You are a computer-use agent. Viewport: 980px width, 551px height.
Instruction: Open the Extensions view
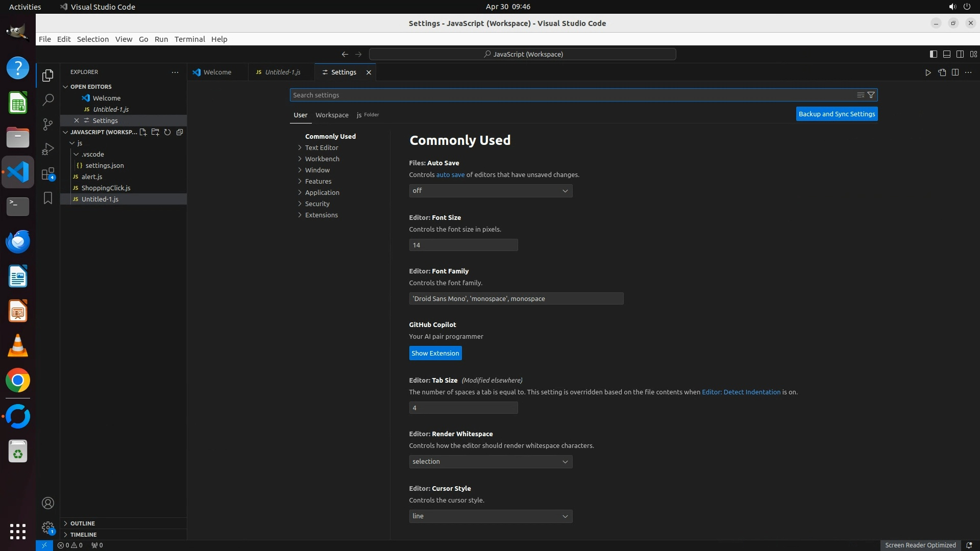tap(48, 173)
